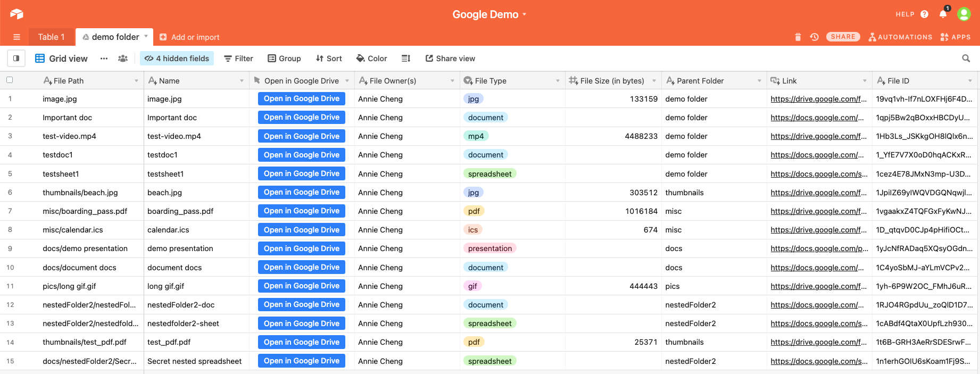Open Link column dropdown arrow
The width and height of the screenshot is (980, 374).
pos(865,81)
